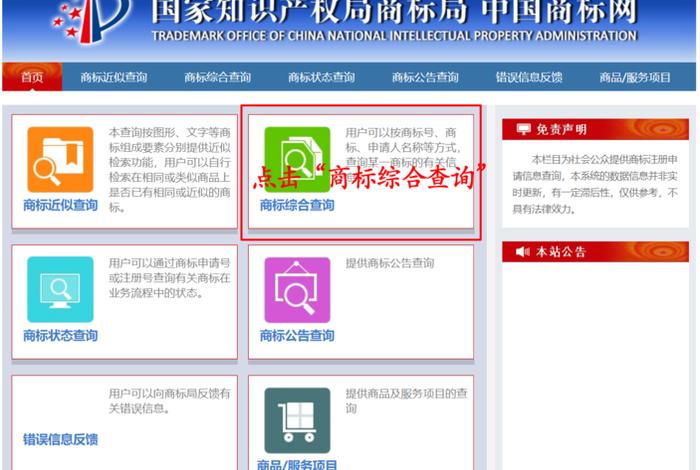Open 商标公告查询 in the navigation bar
700x470 pixels.
[x=425, y=77]
